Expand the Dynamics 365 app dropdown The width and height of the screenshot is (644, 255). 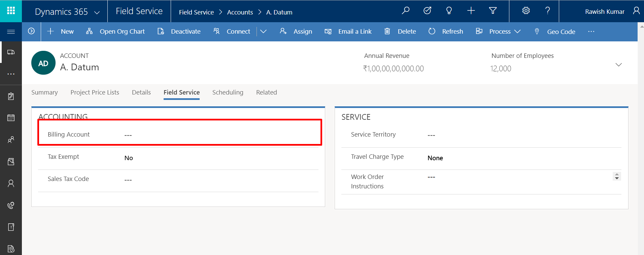click(97, 12)
